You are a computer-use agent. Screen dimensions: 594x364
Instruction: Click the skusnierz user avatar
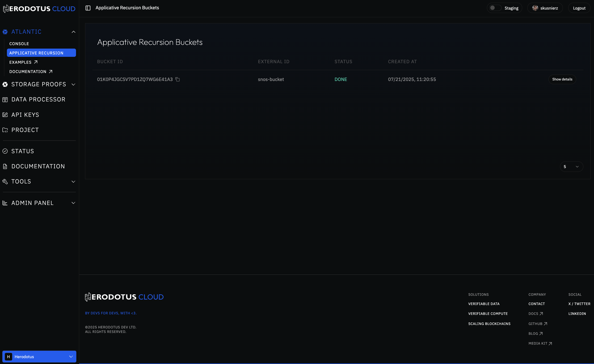coord(535,8)
